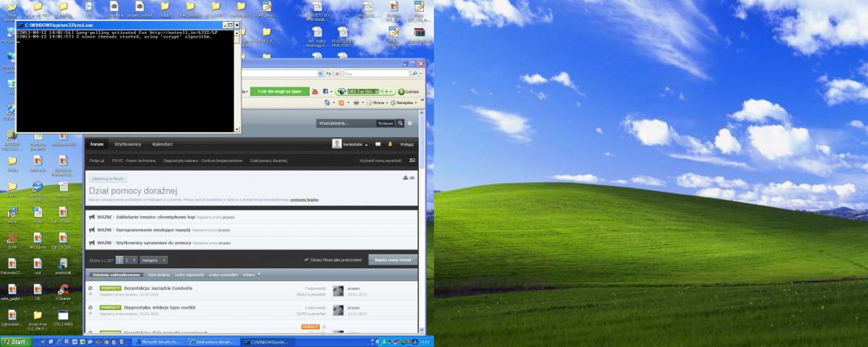Select the Użytkownicy navigation tab
868x347 pixels.
(129, 144)
